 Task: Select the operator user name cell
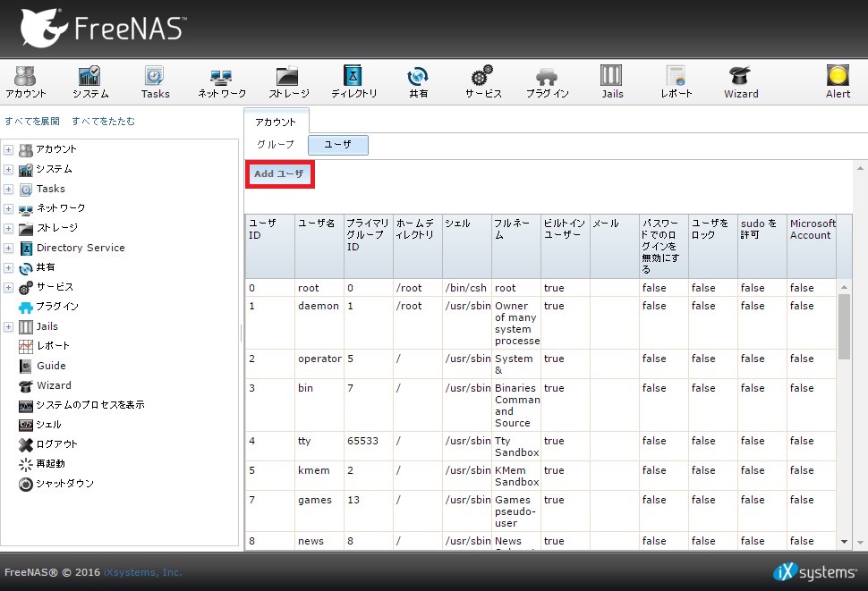pyautogui.click(x=319, y=364)
